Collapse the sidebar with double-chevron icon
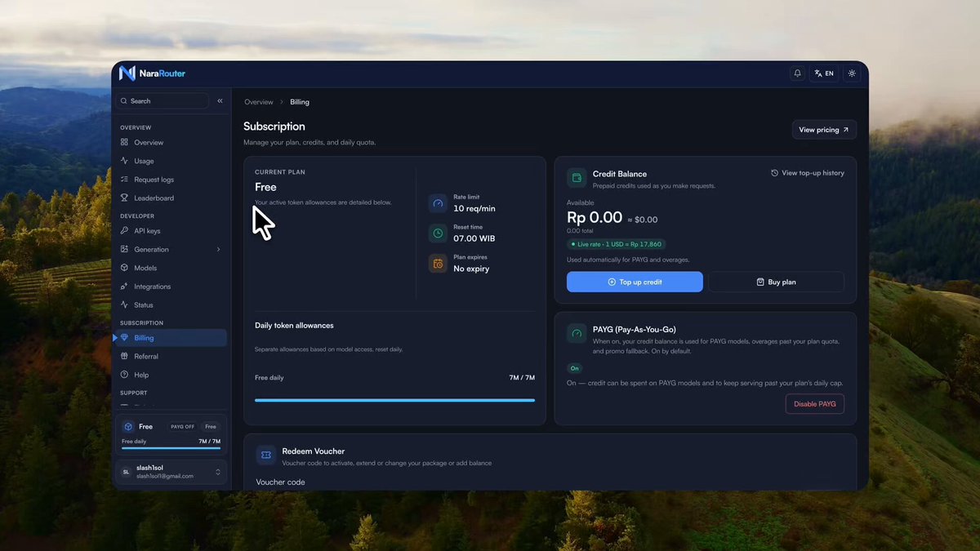This screenshot has height=551, width=980. (x=220, y=101)
